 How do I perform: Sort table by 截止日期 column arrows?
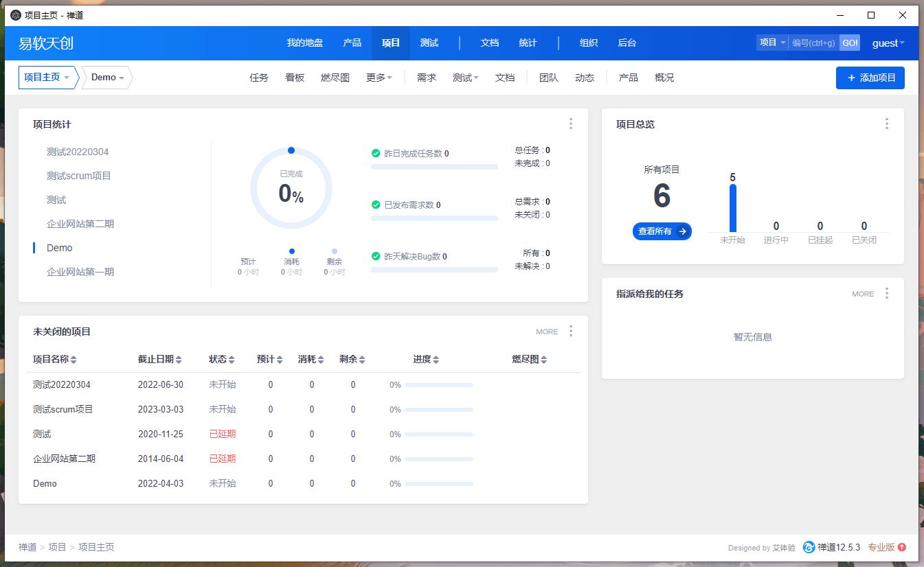click(179, 360)
